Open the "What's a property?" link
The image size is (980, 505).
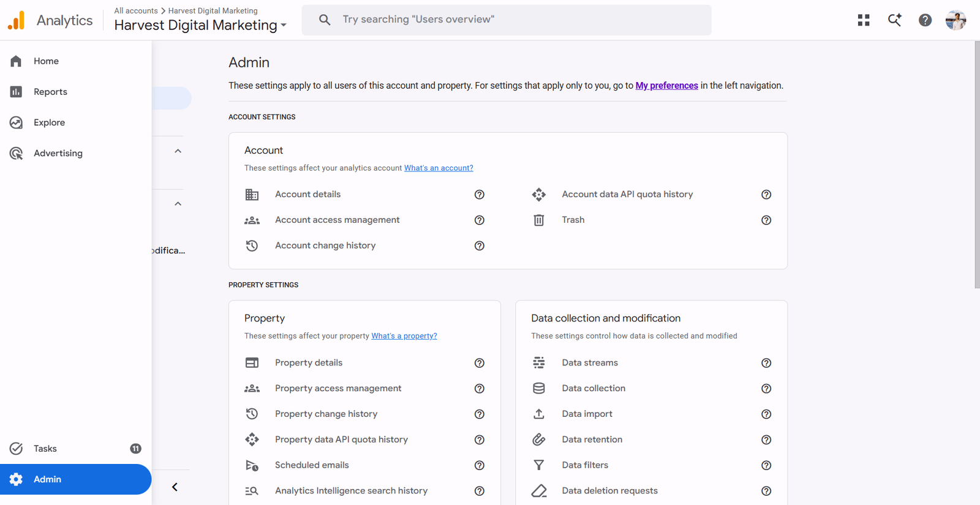404,336
